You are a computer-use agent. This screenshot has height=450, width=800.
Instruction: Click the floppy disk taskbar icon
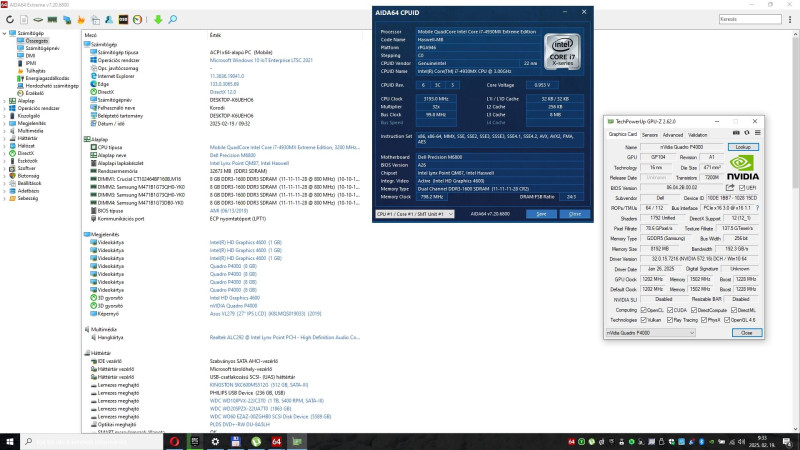coord(235,441)
